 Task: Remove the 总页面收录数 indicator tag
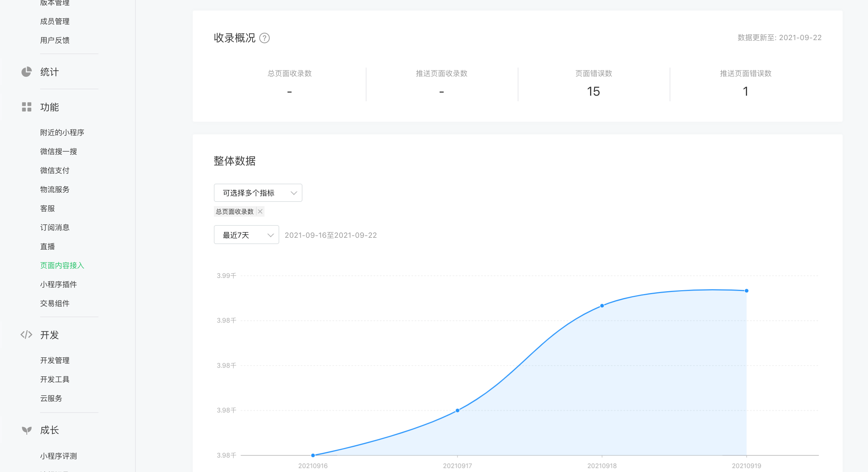tap(260, 211)
